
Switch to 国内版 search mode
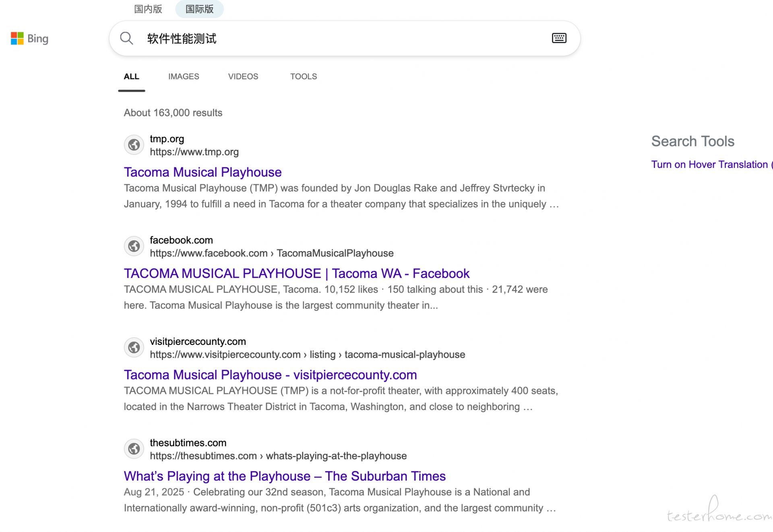click(148, 9)
